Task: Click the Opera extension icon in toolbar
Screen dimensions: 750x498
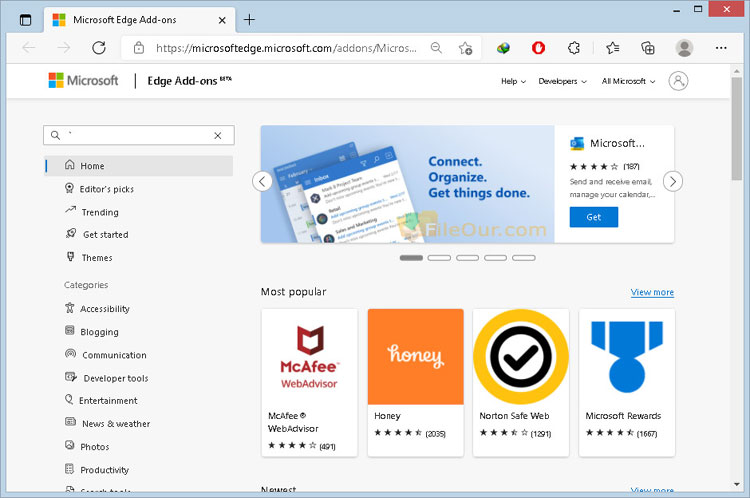Action: point(538,47)
